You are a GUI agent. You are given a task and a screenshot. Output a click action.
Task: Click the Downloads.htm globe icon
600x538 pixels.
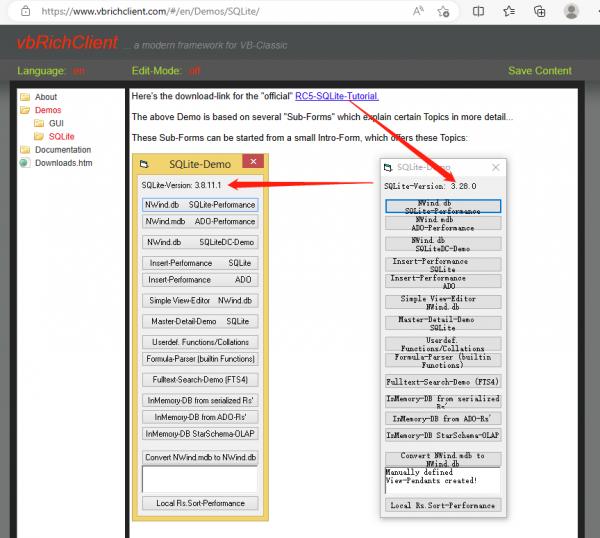tap(25, 163)
